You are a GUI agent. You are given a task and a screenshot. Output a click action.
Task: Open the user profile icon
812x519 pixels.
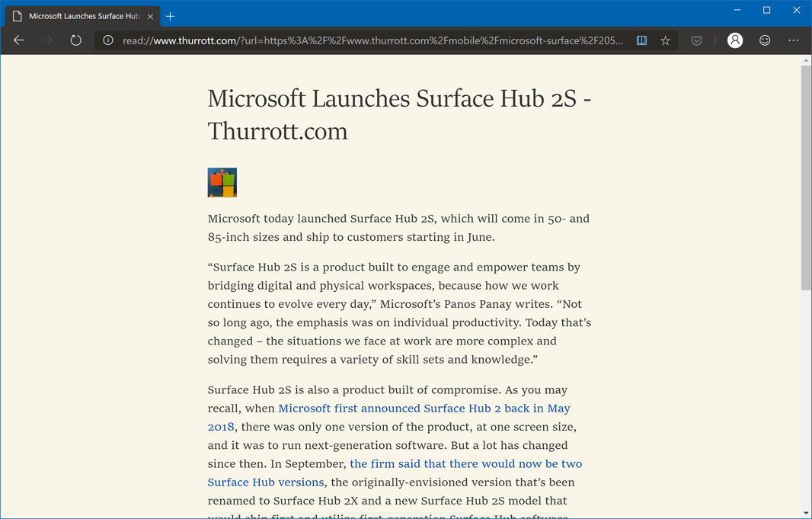coord(734,40)
